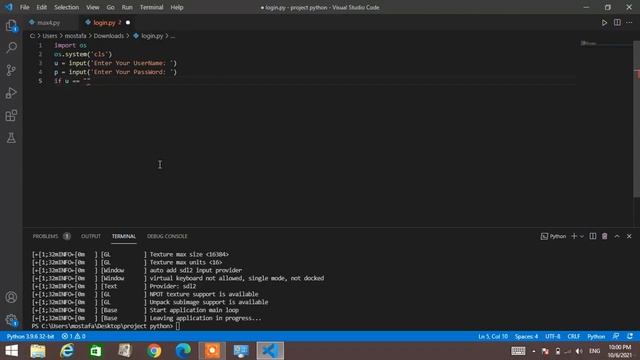Change end of line sequence CRLF
Viewport: 640px width, 360px height.
pyautogui.click(x=573, y=336)
